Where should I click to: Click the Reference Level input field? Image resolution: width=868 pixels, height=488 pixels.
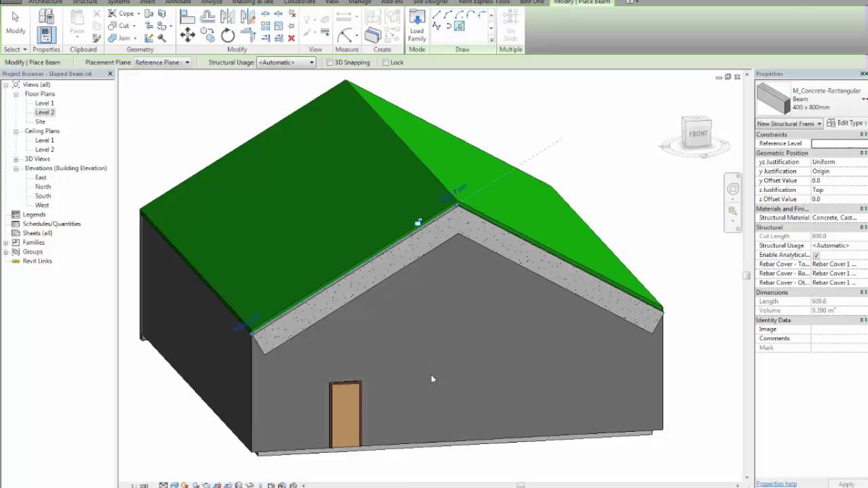[x=840, y=144]
